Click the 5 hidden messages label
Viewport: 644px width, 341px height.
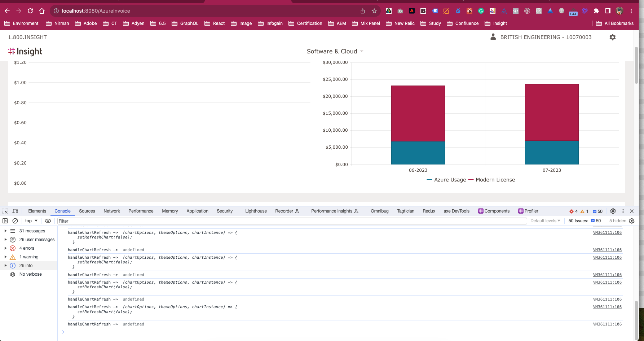pos(618,221)
